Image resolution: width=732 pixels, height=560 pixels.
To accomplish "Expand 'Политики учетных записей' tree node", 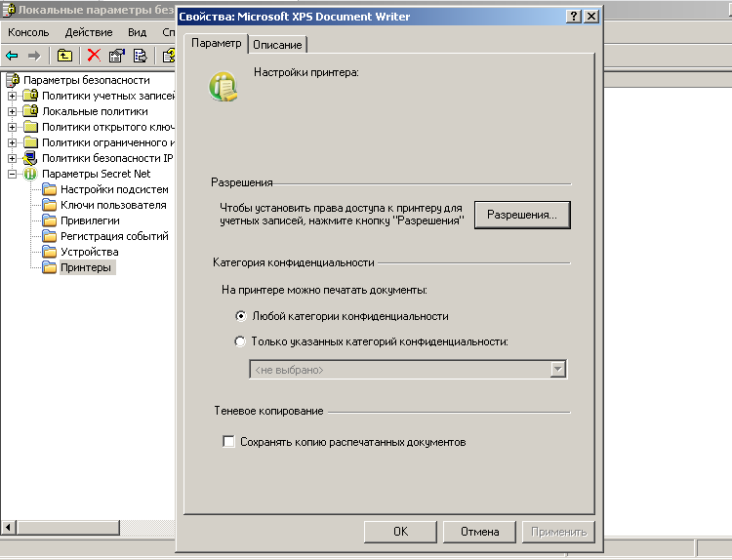I will [x=13, y=97].
